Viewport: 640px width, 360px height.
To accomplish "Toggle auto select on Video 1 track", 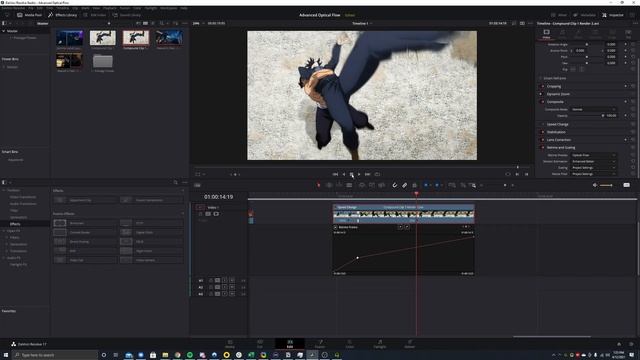I will (x=208, y=214).
